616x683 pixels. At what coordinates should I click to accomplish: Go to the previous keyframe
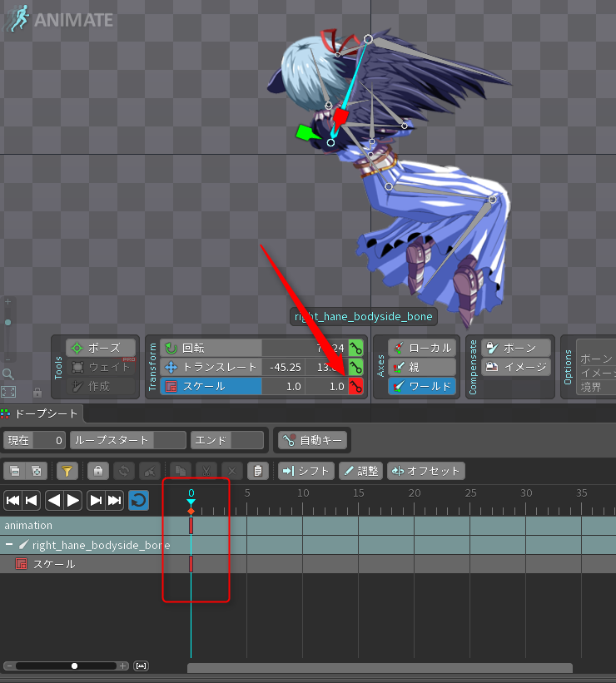pyautogui.click(x=32, y=501)
